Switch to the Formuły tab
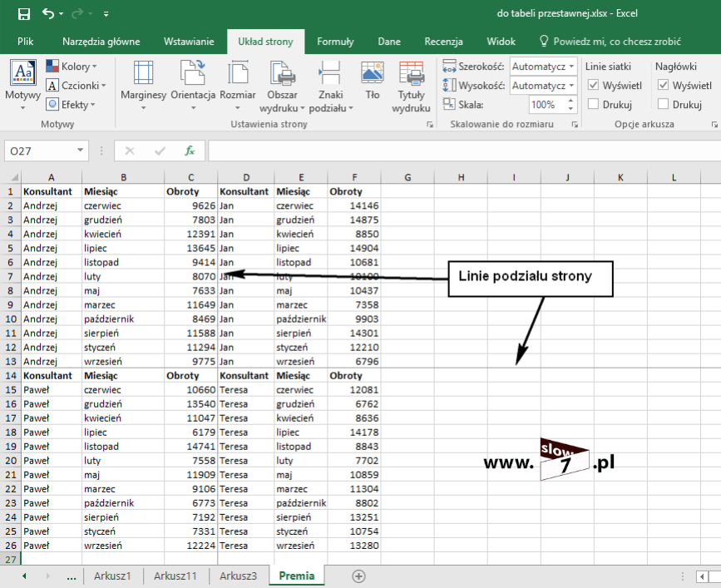The image size is (721, 588). pos(335,42)
